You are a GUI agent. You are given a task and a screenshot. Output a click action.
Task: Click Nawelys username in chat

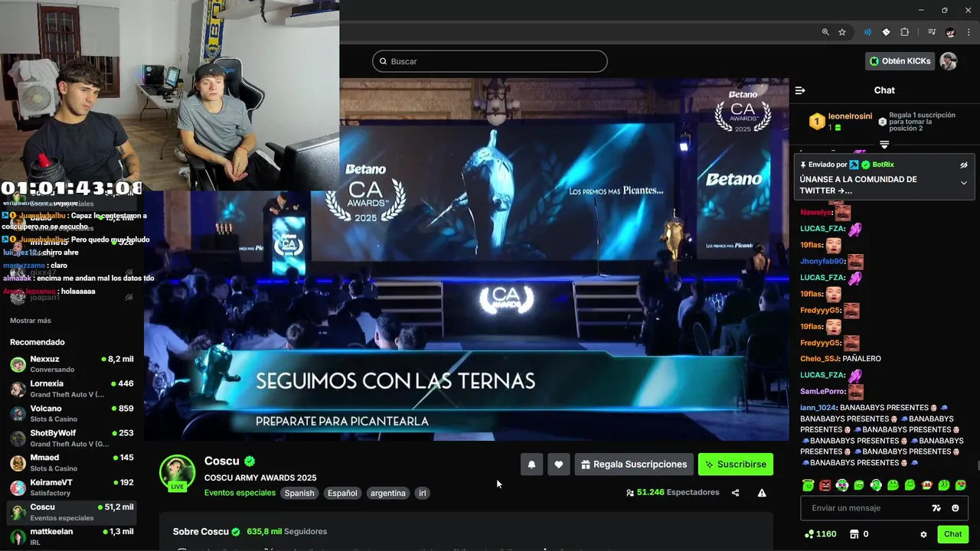(x=816, y=212)
